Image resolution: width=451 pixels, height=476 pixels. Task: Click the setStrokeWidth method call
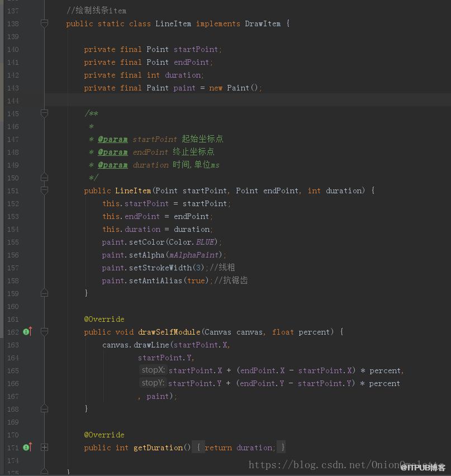(160, 268)
